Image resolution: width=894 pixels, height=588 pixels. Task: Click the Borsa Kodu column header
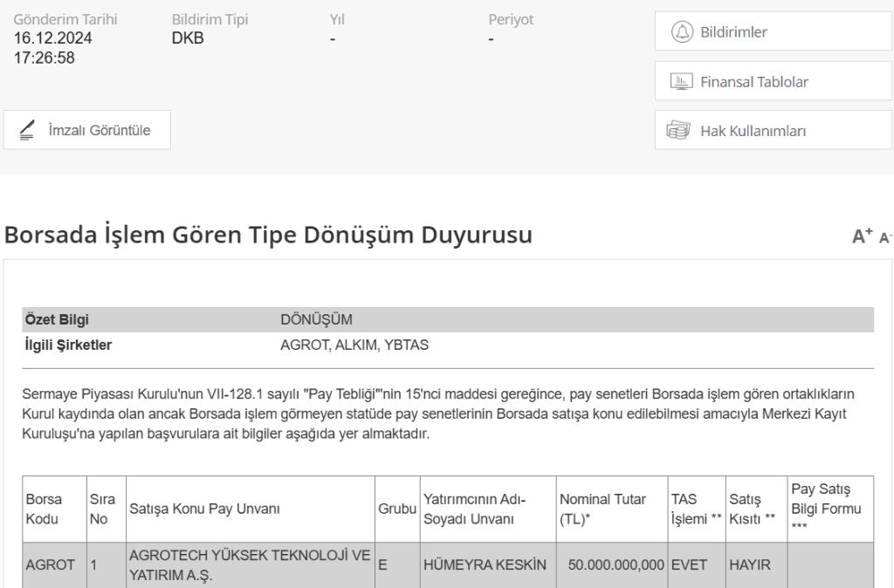[55, 509]
